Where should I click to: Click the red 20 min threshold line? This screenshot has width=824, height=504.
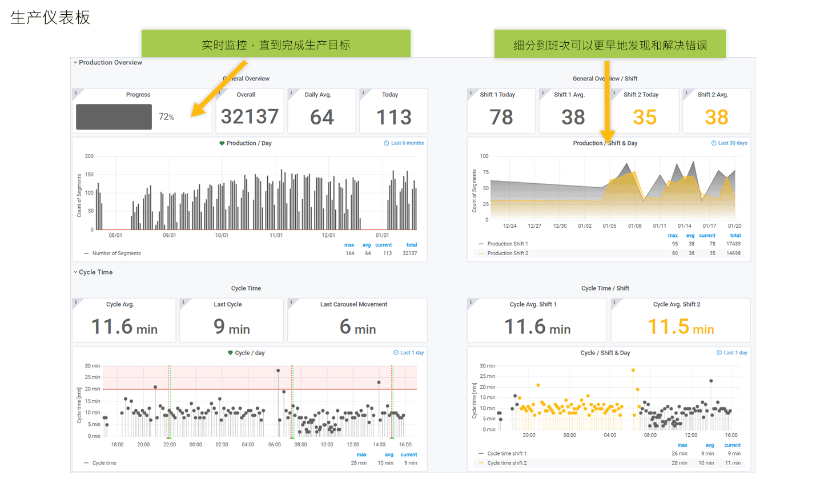coord(259,389)
